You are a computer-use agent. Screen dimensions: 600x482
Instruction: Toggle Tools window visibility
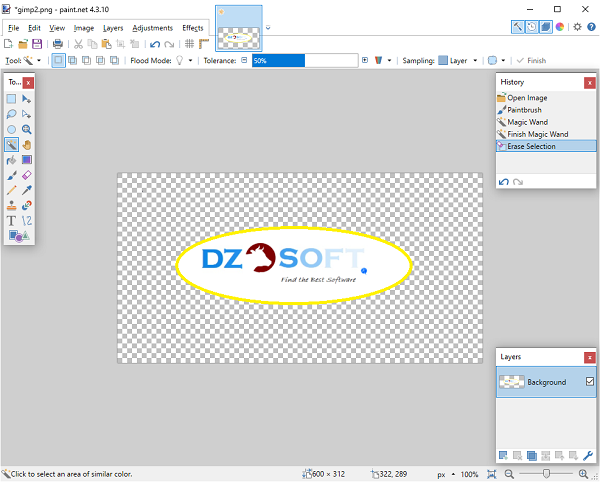coord(518,27)
